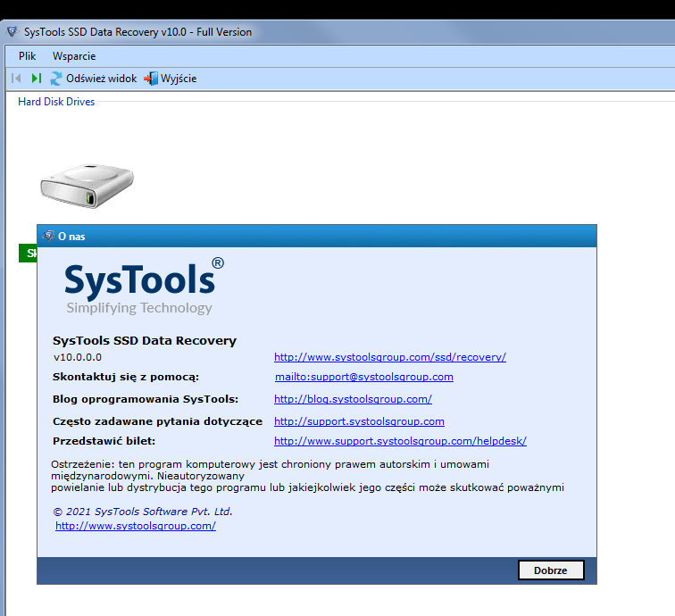Click the v10.0.0.0 version text
The width and height of the screenshot is (675, 616).
[x=78, y=357]
